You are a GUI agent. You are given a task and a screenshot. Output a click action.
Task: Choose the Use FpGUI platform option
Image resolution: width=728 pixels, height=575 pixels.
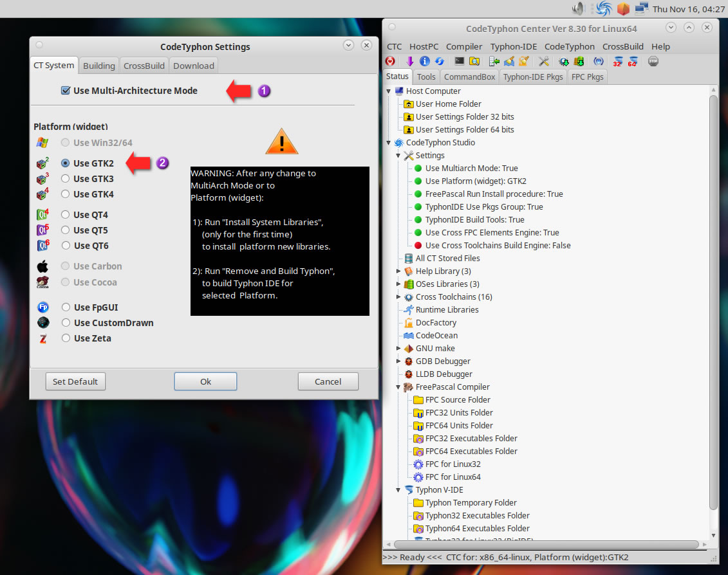tap(66, 307)
